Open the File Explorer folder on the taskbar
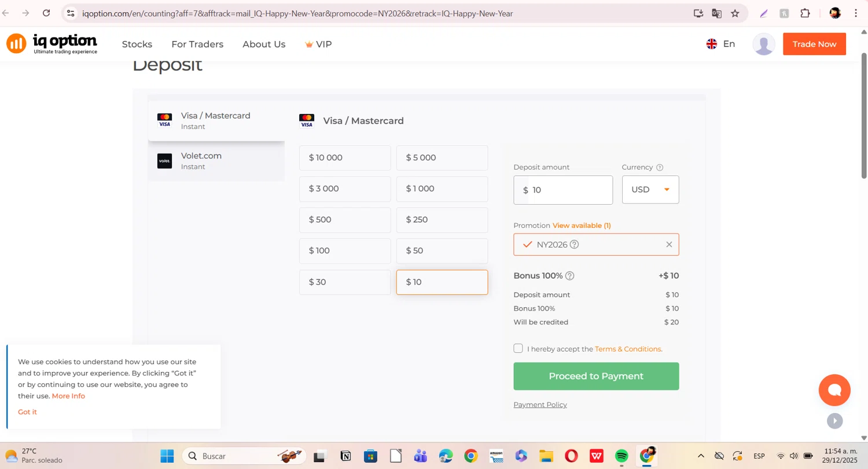868x469 pixels. [x=546, y=456]
